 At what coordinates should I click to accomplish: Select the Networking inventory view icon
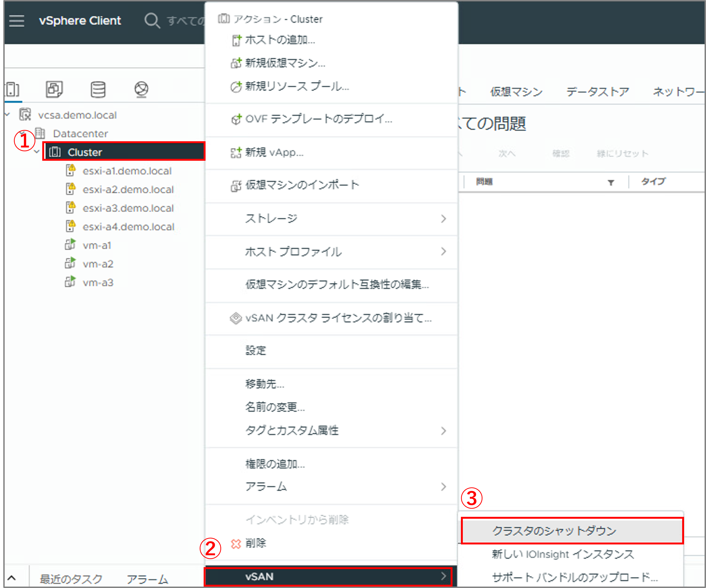(141, 89)
